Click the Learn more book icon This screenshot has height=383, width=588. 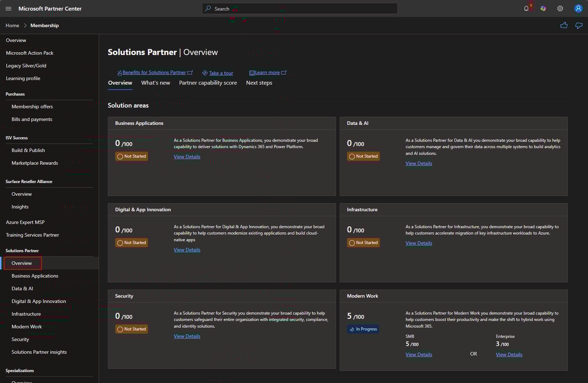point(252,73)
